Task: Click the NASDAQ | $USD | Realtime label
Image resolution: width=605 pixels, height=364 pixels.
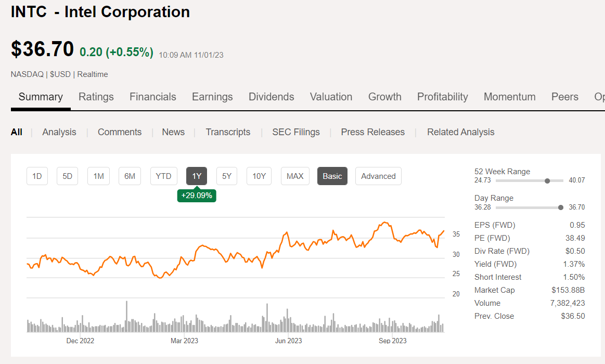Action: [59, 74]
